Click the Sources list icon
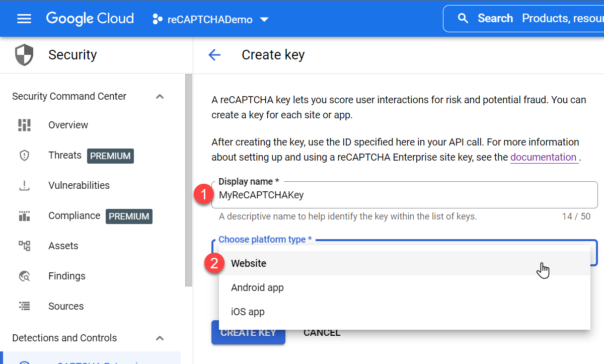The image size is (604, 364). pos(24,306)
